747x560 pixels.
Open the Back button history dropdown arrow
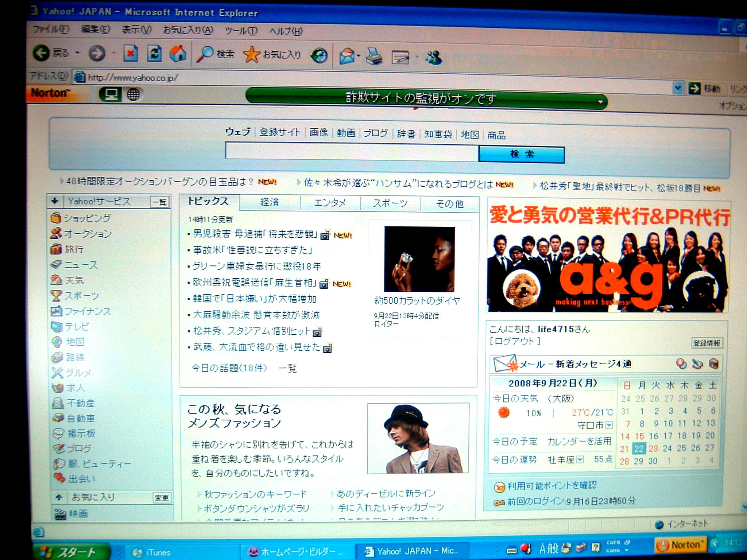[77, 53]
